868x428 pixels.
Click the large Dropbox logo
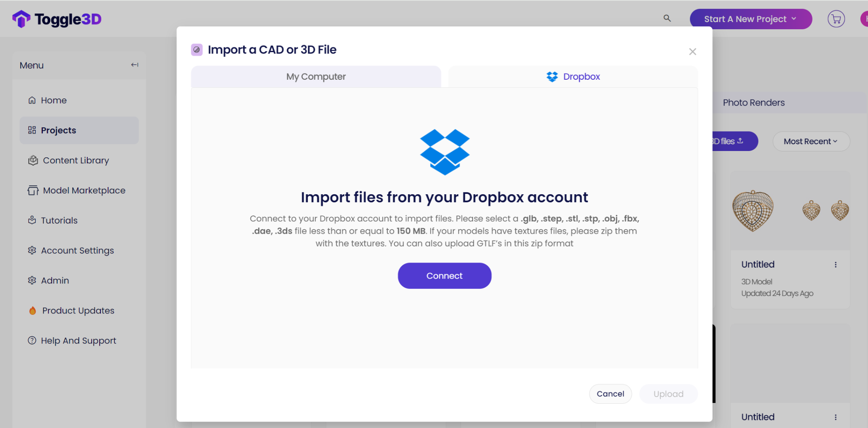[x=445, y=152]
